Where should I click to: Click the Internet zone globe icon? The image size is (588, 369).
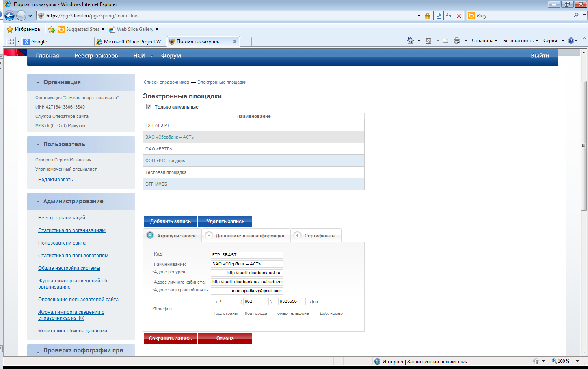(x=378, y=361)
